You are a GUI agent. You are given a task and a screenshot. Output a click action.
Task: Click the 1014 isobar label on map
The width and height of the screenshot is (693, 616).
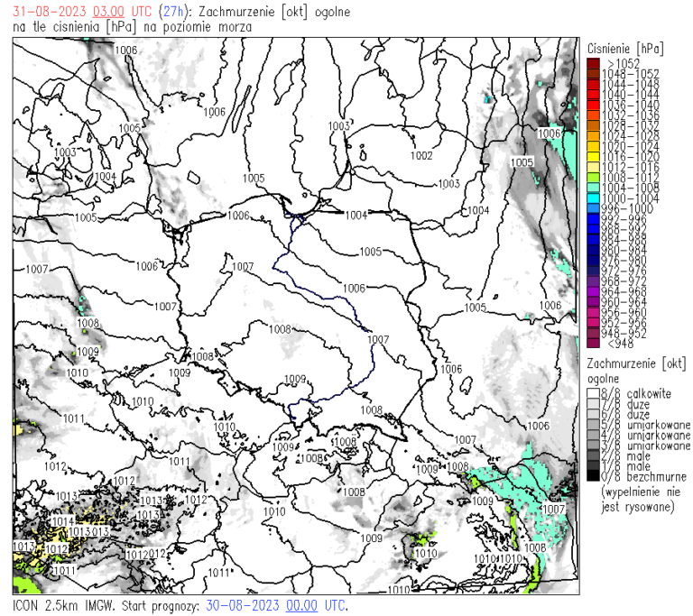click(62, 521)
